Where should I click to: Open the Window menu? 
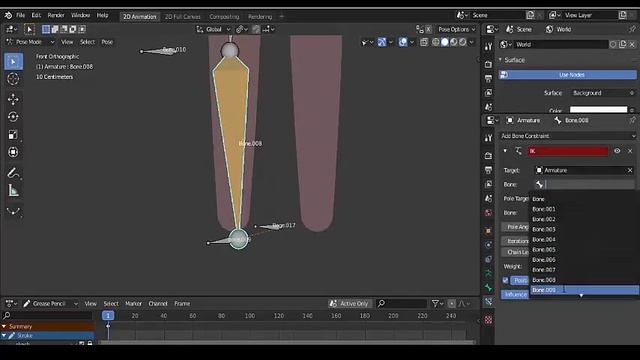point(80,16)
